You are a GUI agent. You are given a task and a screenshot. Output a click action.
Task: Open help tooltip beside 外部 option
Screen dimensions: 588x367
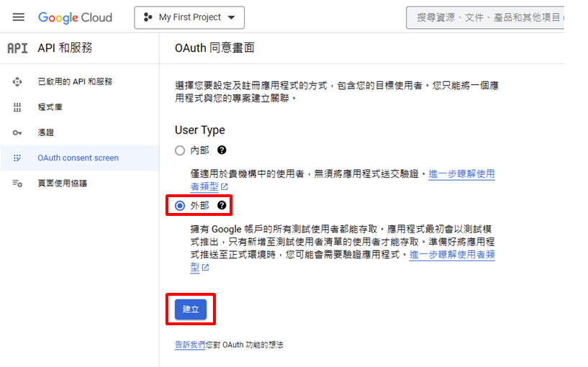[x=222, y=206]
